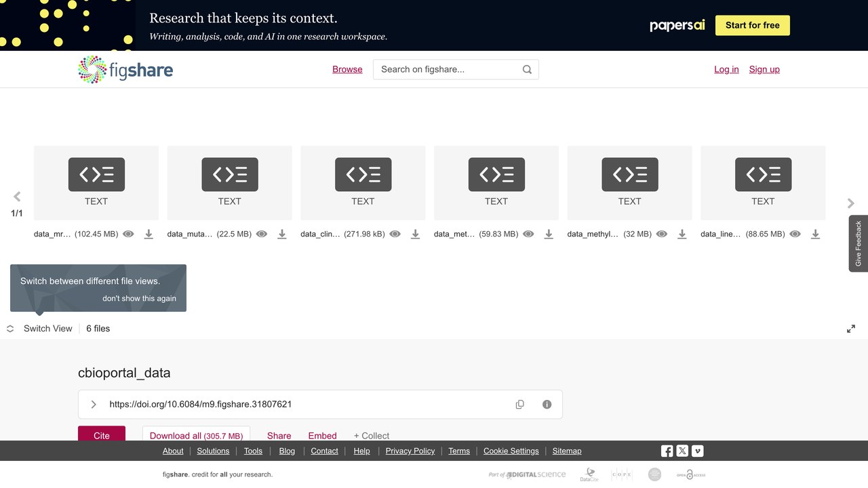868x488 pixels.
Task: Open the About footer link
Action: 173,451
